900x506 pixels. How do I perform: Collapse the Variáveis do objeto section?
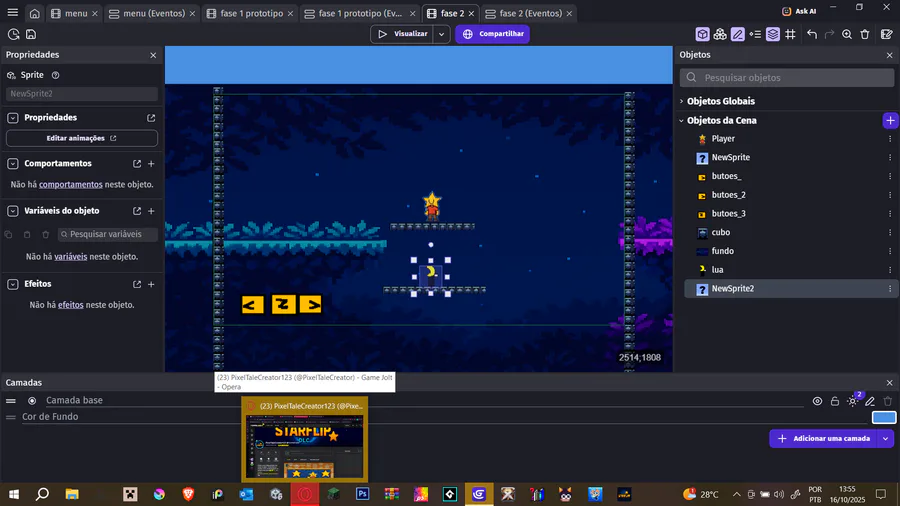point(13,211)
